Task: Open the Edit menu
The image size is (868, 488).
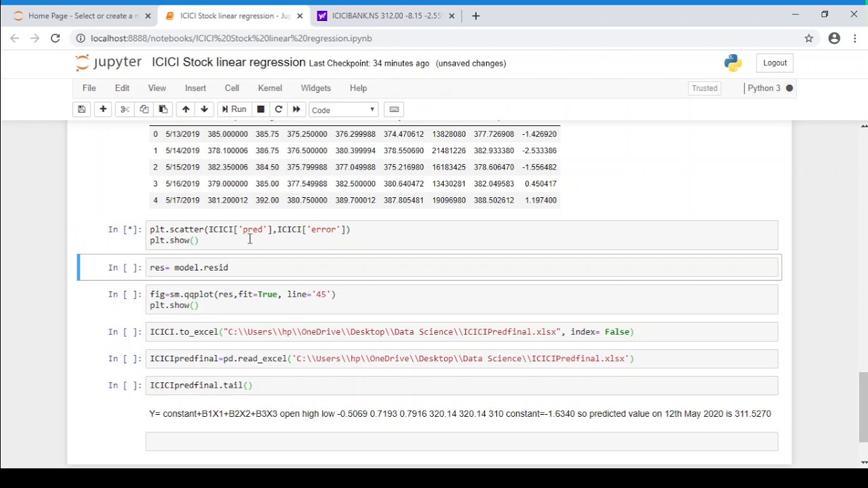Action: 122,88
